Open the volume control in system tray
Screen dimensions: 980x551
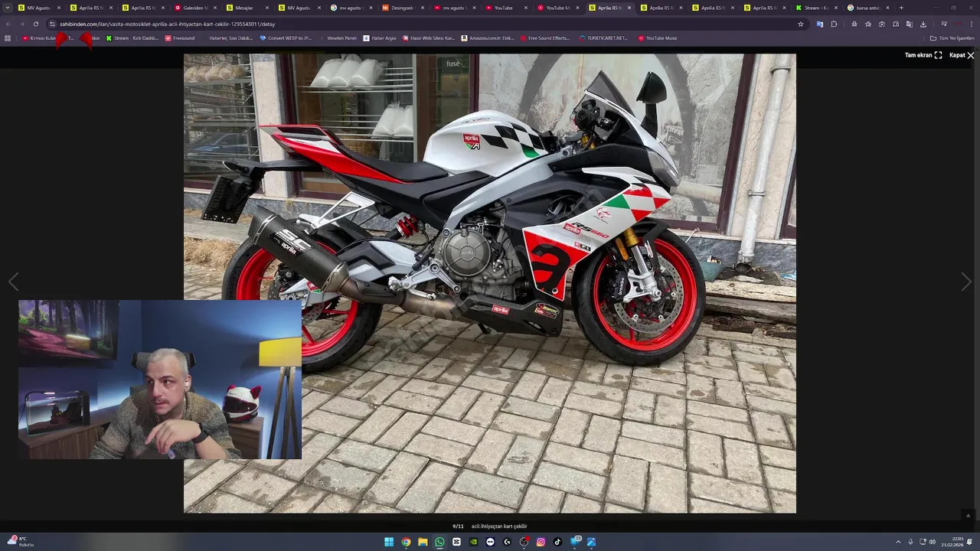coord(932,542)
